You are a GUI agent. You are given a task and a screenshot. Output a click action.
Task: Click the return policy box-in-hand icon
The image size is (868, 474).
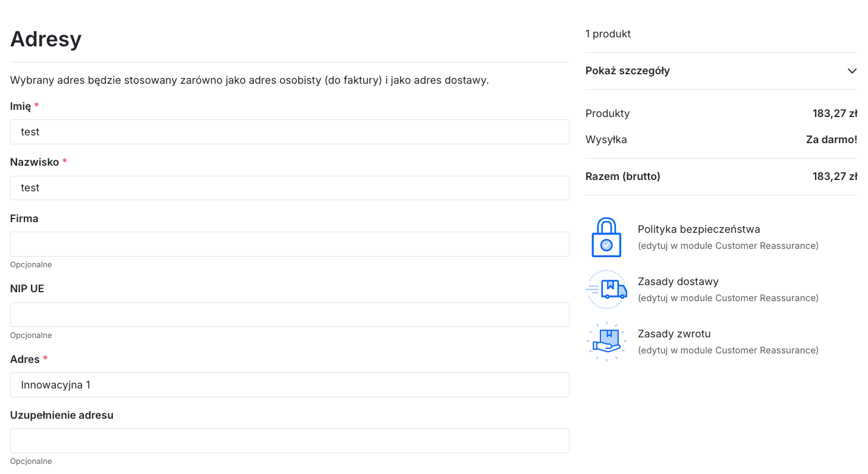(x=606, y=342)
